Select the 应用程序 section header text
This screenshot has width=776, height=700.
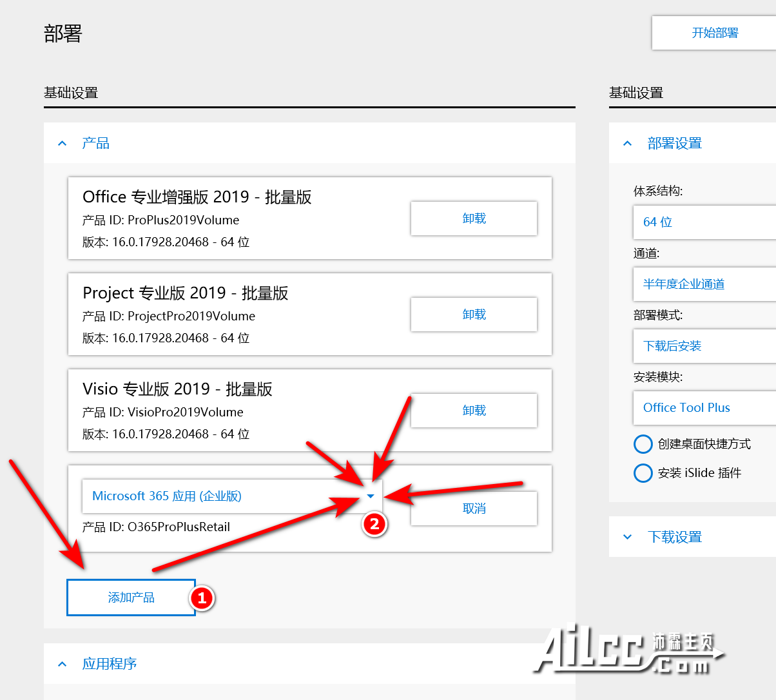109,664
